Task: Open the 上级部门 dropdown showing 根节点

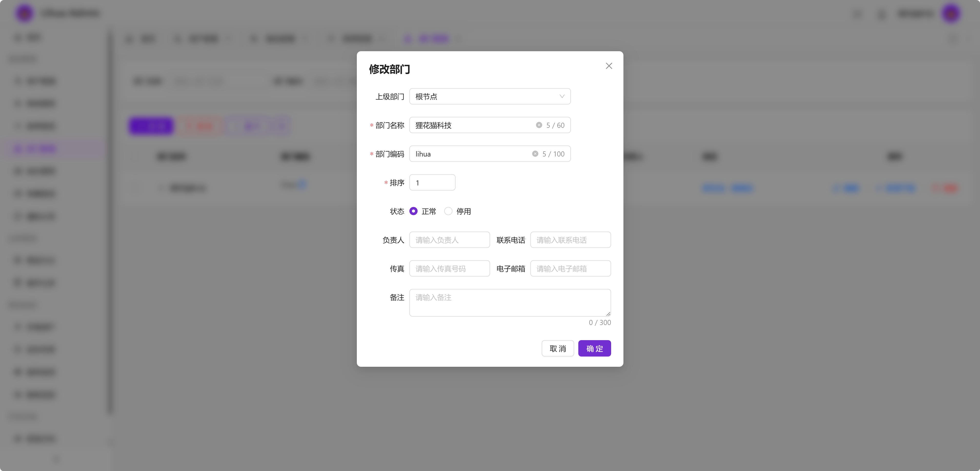Action: click(490, 97)
